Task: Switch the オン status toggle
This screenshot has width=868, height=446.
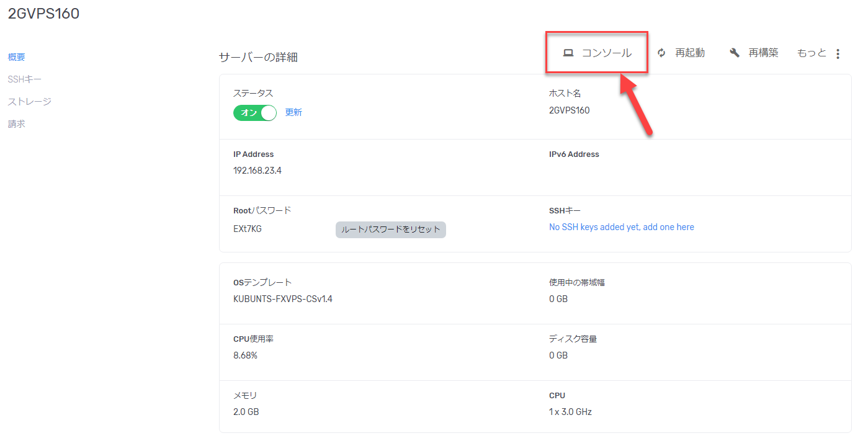Action: coord(254,113)
